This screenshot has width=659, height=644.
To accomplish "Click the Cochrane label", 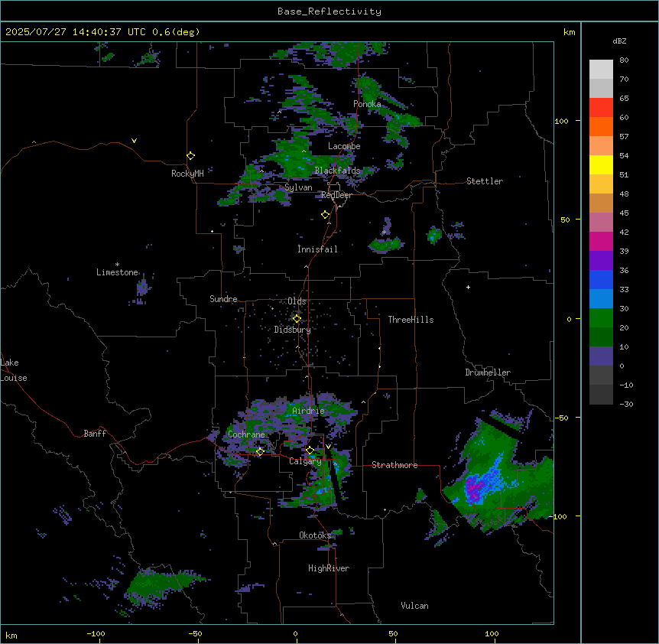I will coord(246,434).
